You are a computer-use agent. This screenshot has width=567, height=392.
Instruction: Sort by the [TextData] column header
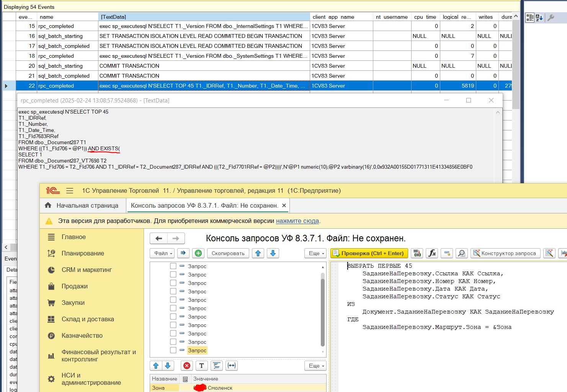tap(204, 17)
